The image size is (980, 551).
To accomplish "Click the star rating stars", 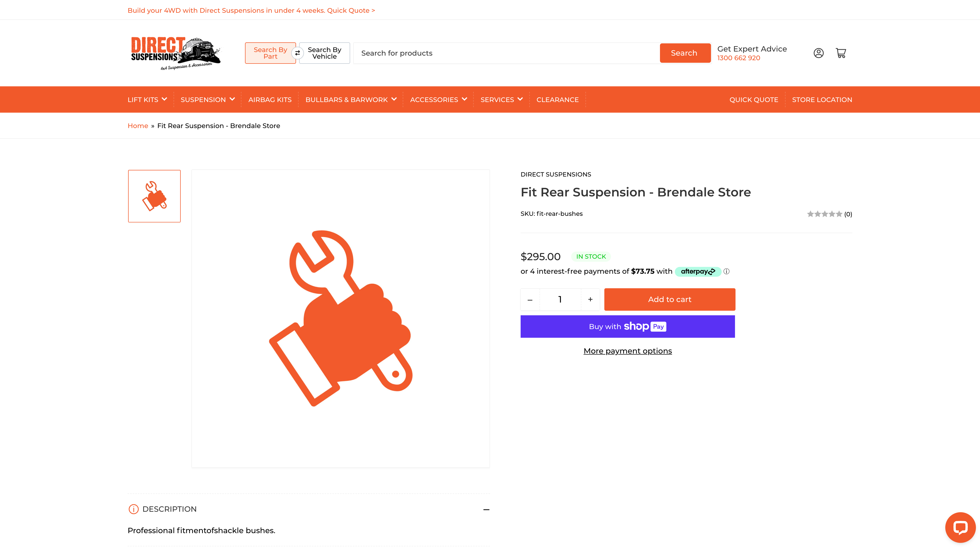I will (825, 214).
